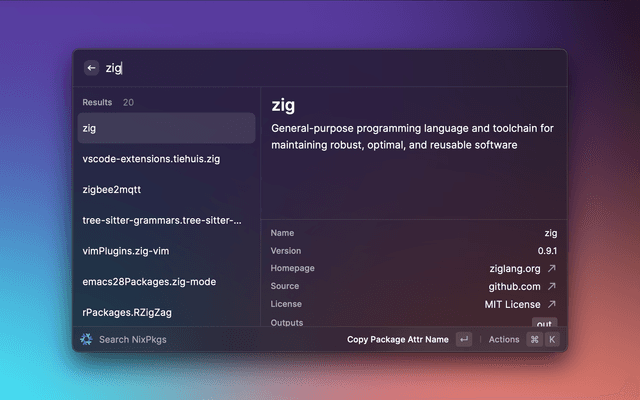Click the "out" outputs tag

545,324
